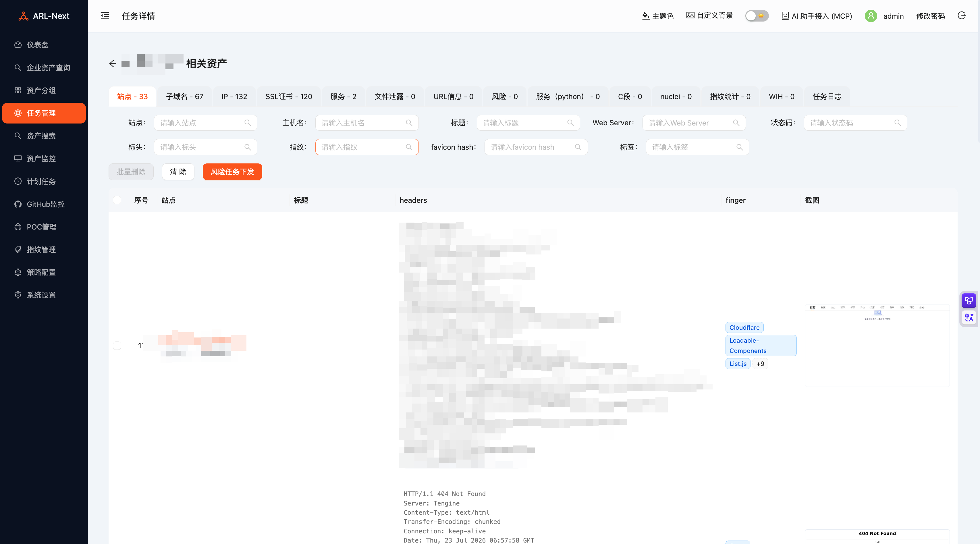
Task: Open AI 助手接入 (MCP)
Action: [x=817, y=16]
